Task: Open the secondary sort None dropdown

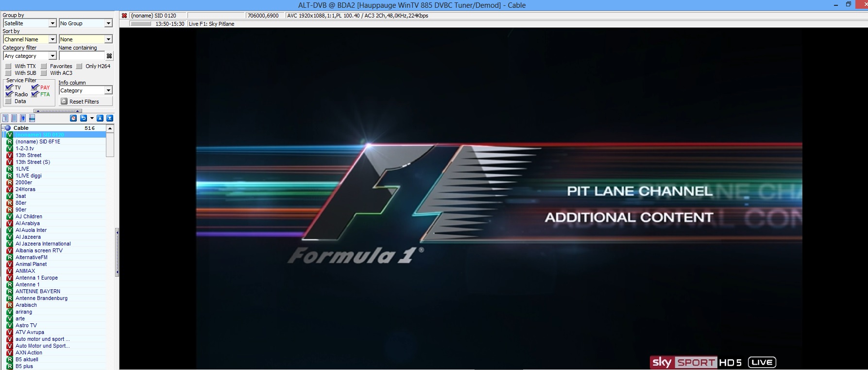Action: point(108,39)
